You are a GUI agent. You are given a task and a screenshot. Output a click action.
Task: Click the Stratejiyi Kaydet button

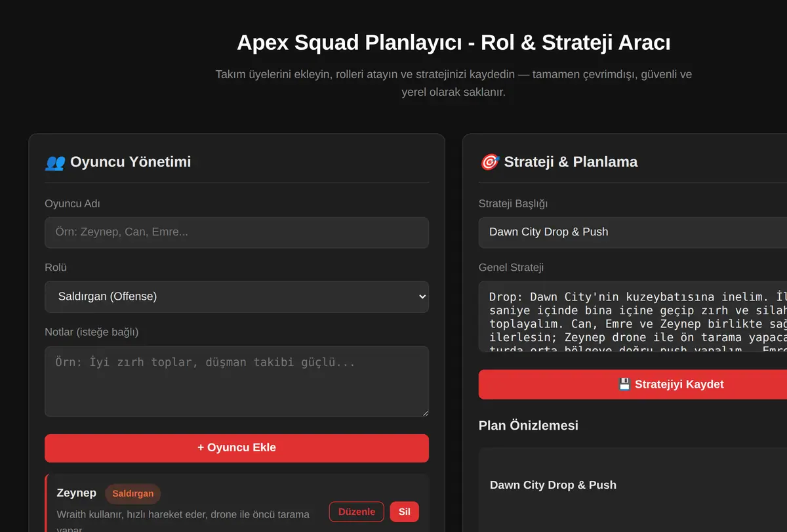point(633,384)
